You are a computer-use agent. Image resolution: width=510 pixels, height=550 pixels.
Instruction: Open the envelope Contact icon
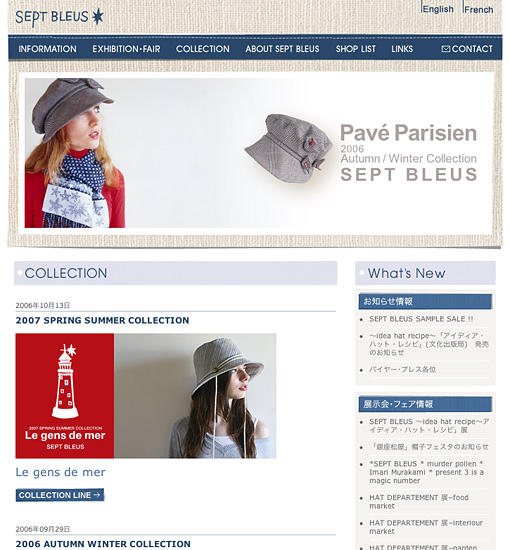445,49
